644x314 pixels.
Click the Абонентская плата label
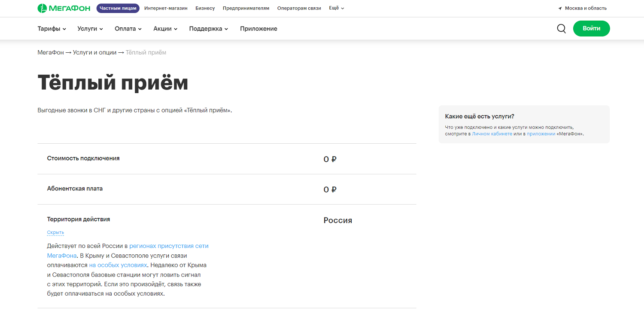pyautogui.click(x=75, y=188)
